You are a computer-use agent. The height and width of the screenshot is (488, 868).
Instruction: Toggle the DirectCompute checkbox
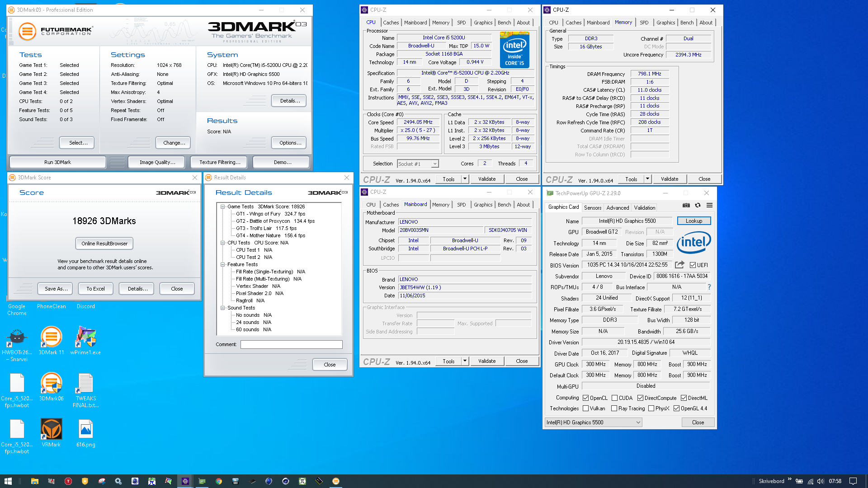(641, 398)
